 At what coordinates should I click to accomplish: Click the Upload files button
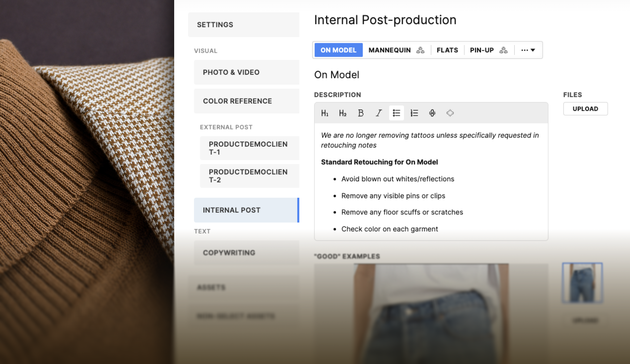[x=585, y=109]
